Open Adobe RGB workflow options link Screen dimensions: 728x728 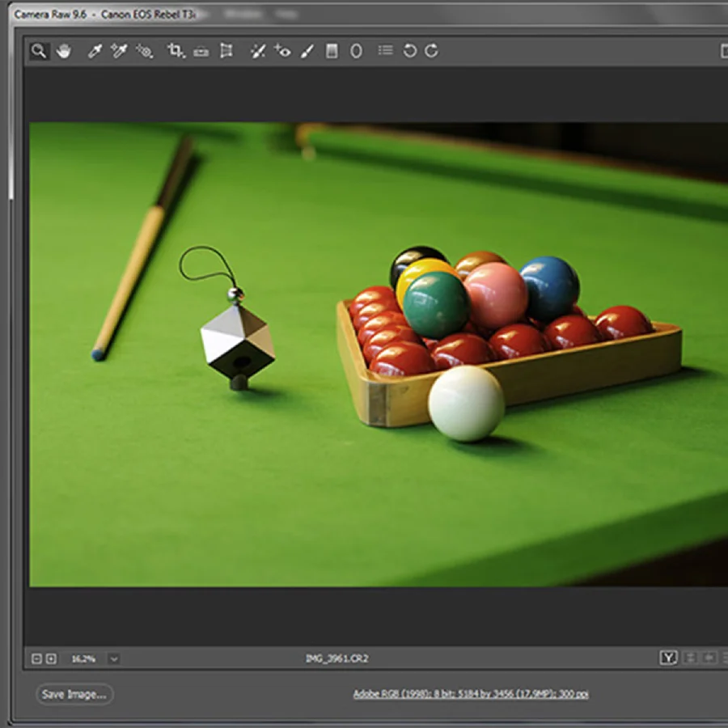[x=471, y=694]
